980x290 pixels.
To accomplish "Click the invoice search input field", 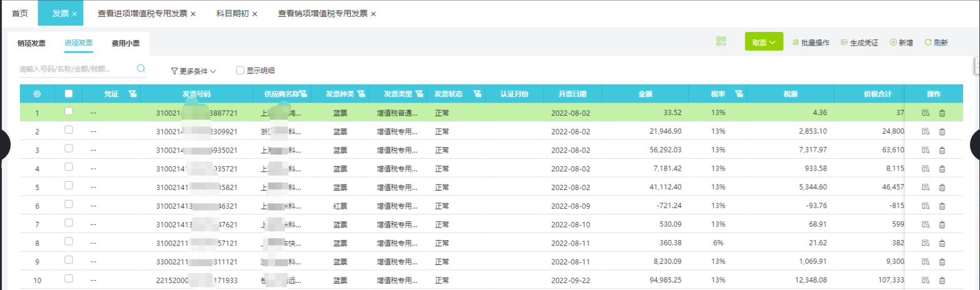I will (75, 69).
